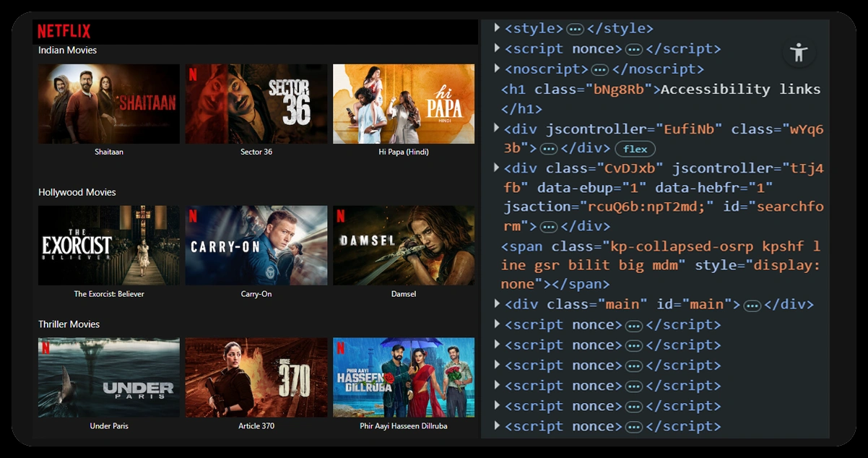Click the ellipsis in the searchform div

coord(548,227)
